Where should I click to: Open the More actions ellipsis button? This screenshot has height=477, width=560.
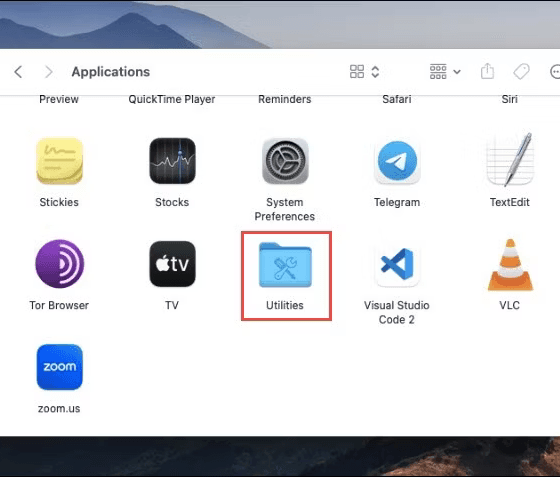pyautogui.click(x=555, y=71)
